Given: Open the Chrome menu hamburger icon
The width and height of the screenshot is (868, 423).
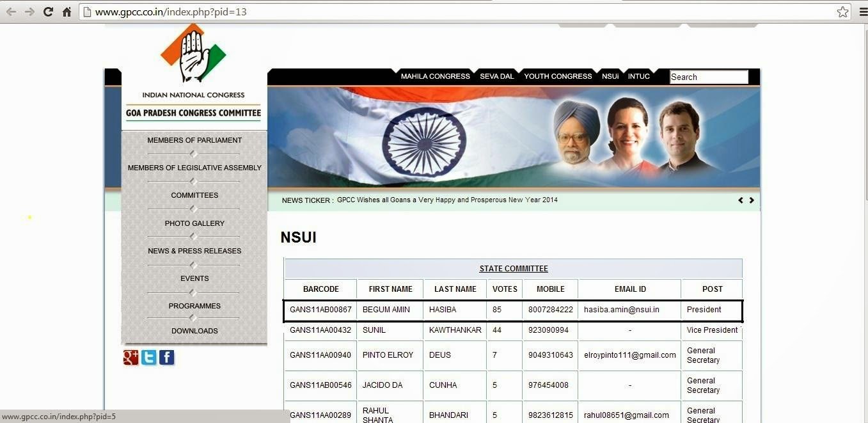Looking at the screenshot, I should pyautogui.click(x=862, y=12).
